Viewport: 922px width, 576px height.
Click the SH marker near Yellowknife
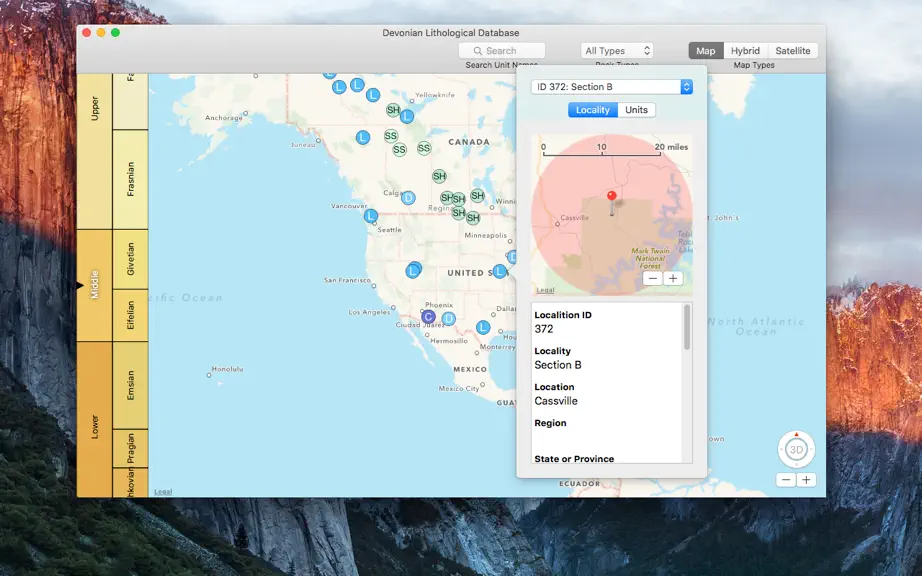[x=393, y=110]
